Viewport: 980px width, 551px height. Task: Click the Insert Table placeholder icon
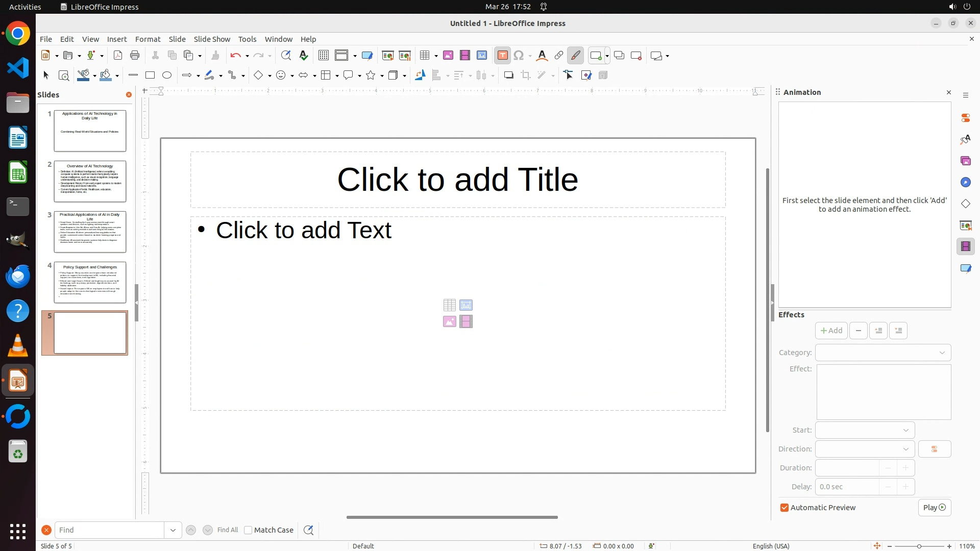pyautogui.click(x=449, y=305)
